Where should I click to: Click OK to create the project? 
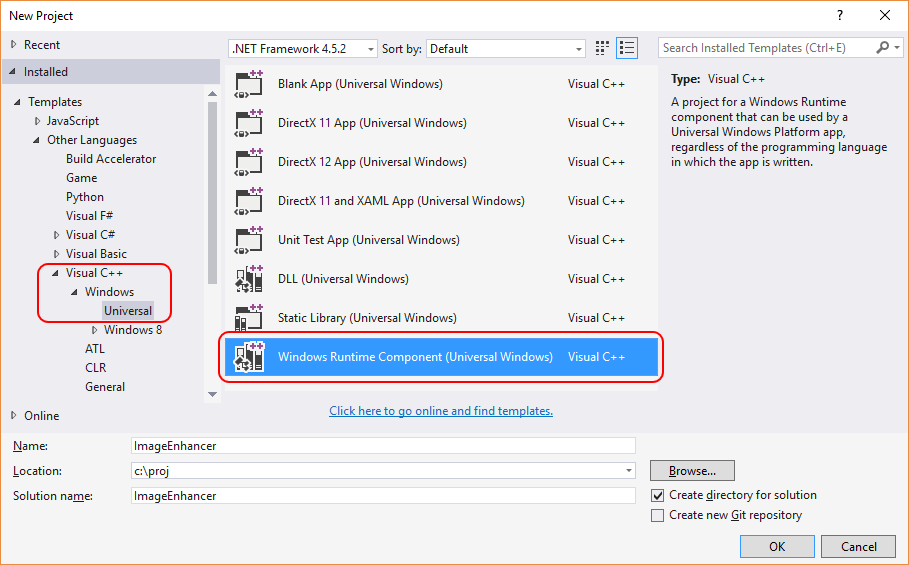[x=777, y=546]
